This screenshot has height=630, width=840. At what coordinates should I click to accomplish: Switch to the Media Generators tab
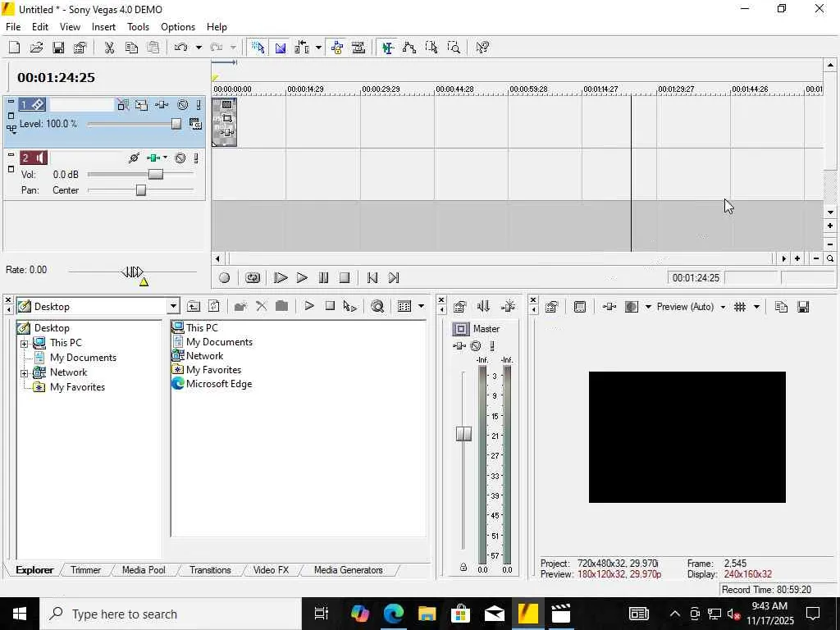coord(348,570)
